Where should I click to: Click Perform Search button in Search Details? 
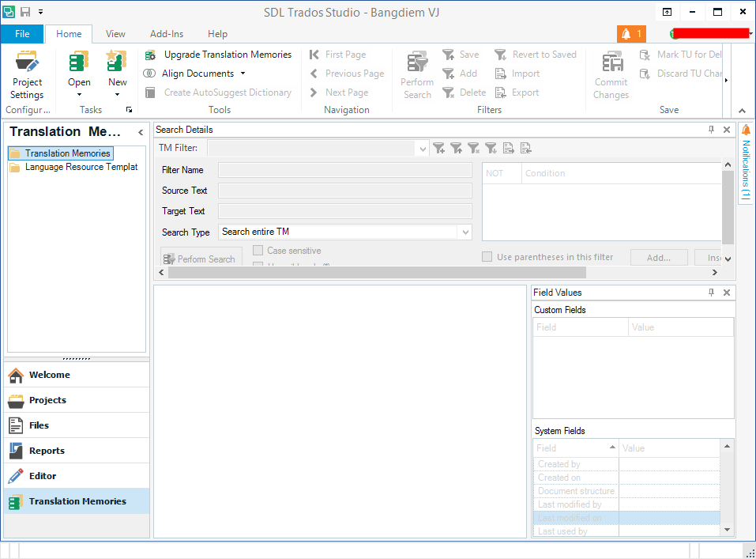click(x=201, y=259)
